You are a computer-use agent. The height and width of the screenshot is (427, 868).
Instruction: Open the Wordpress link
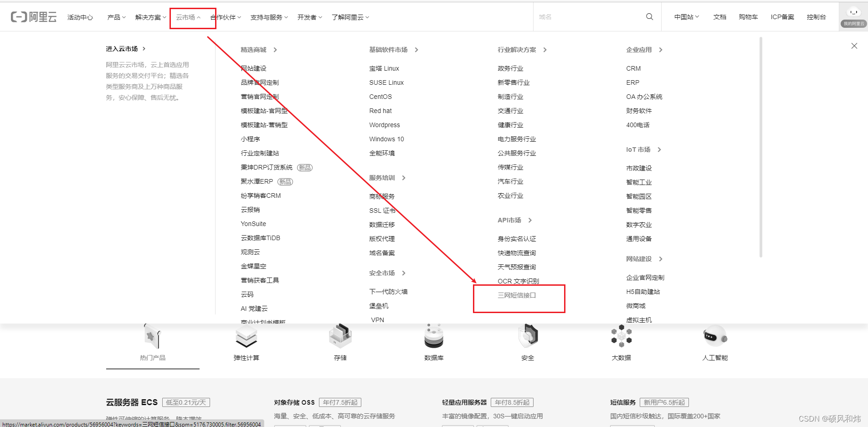point(384,124)
